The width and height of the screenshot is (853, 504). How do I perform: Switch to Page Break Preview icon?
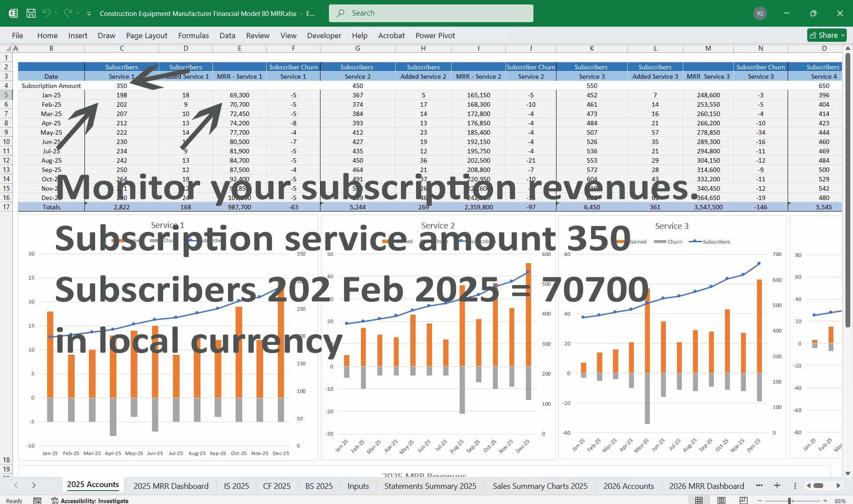click(x=743, y=500)
